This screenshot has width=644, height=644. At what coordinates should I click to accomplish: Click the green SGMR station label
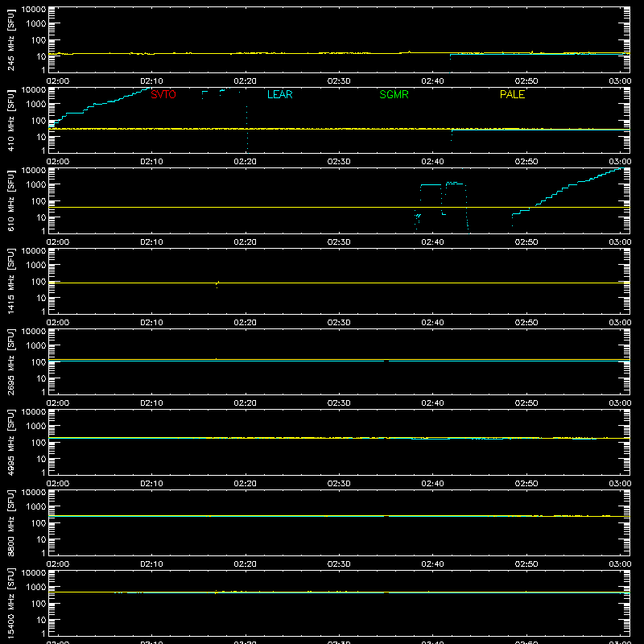tap(394, 94)
